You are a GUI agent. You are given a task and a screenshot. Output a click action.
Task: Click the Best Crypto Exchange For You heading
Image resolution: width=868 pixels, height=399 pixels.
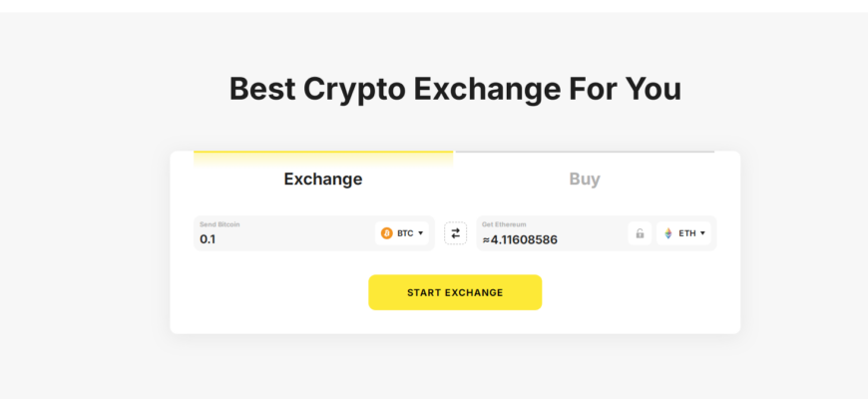click(x=455, y=89)
